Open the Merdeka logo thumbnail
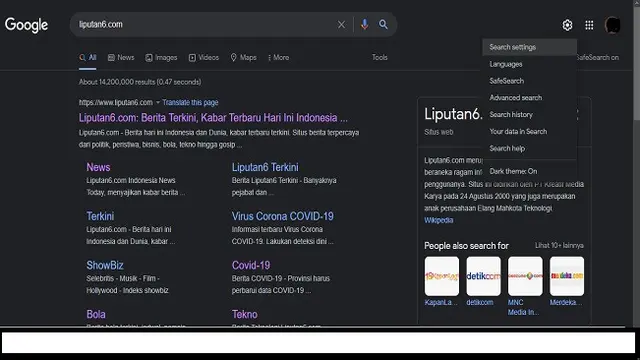Viewport: 640px width, 360px height. click(x=567, y=276)
